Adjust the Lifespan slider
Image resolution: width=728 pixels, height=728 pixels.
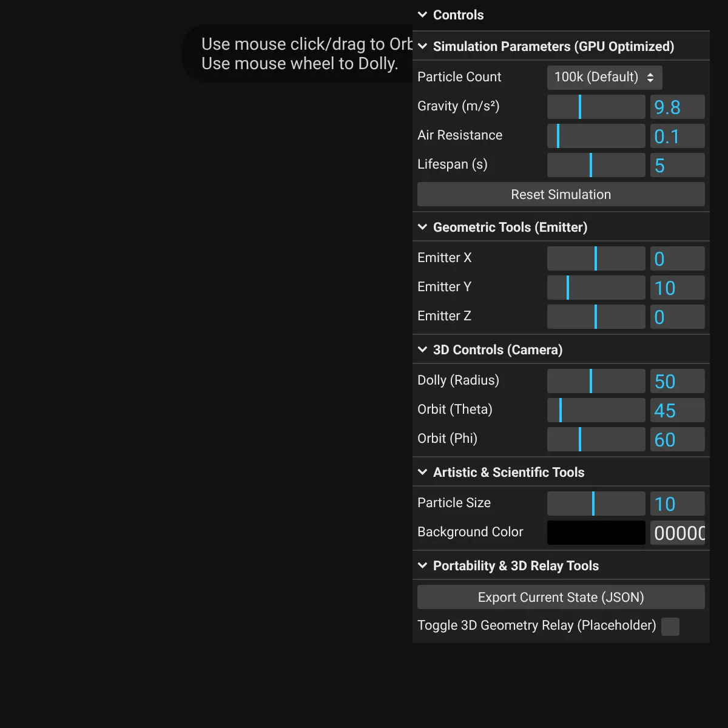point(596,166)
